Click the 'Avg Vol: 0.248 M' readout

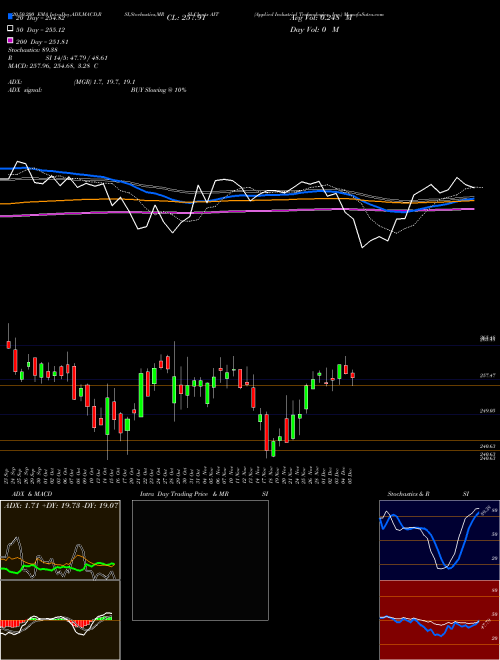tap(321, 18)
